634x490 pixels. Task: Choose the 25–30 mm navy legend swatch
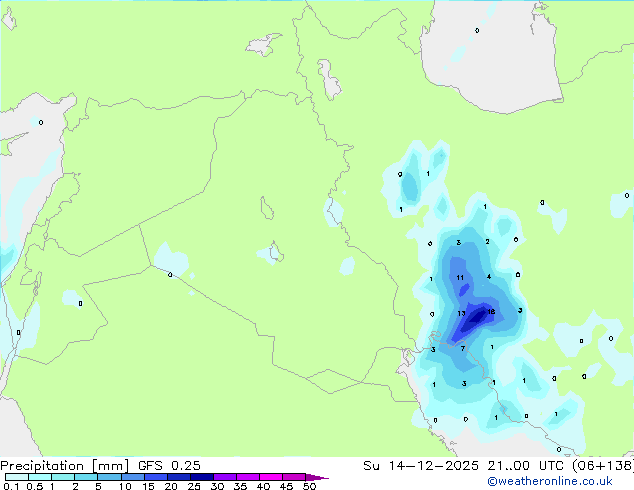202,477
